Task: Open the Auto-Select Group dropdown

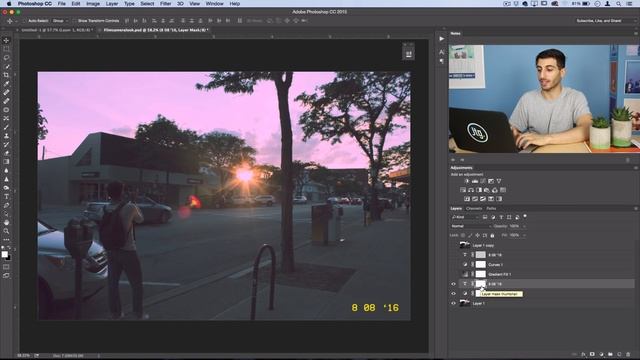Action: (x=60, y=20)
